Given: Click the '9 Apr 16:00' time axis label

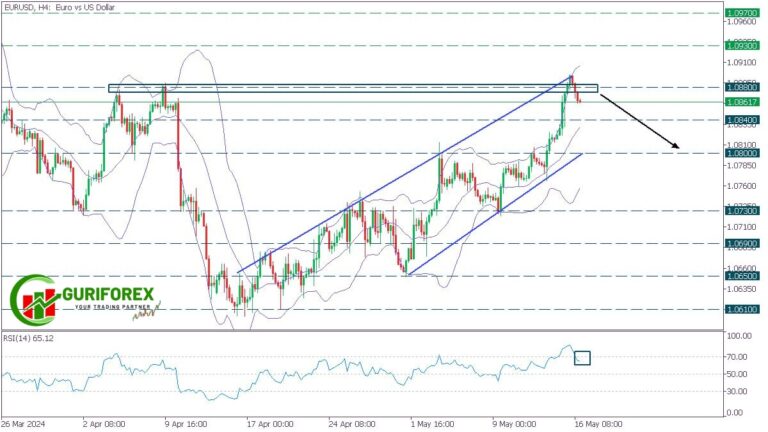Looking at the screenshot, I should point(186,424).
